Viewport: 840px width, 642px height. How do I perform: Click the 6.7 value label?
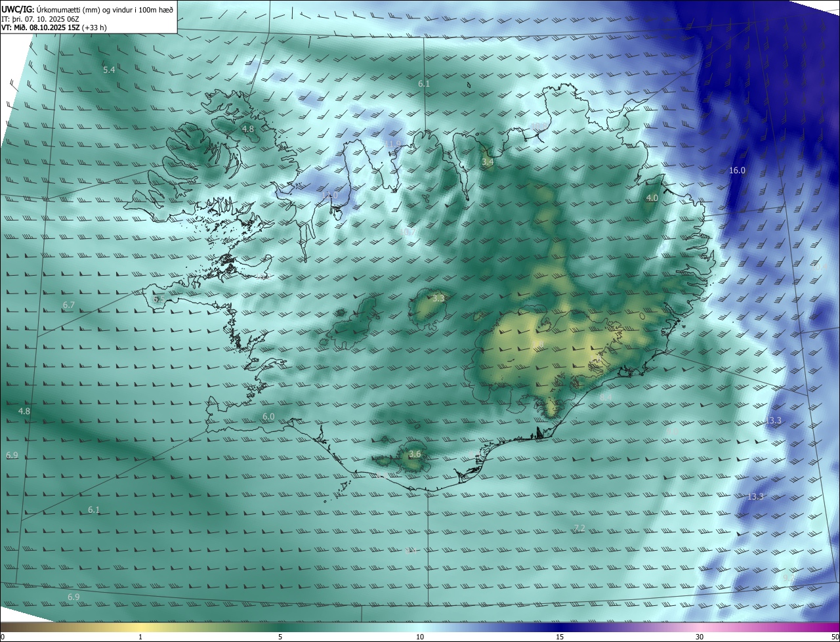tap(69, 305)
